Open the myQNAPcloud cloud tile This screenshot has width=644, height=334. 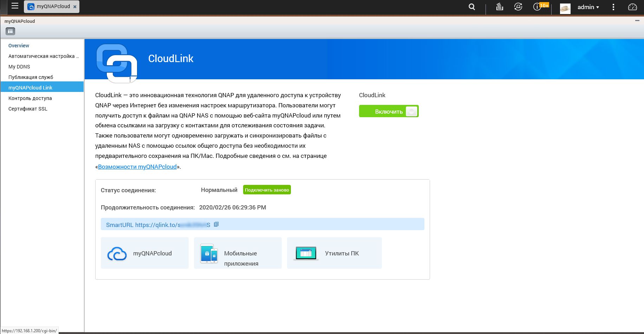pos(145,253)
